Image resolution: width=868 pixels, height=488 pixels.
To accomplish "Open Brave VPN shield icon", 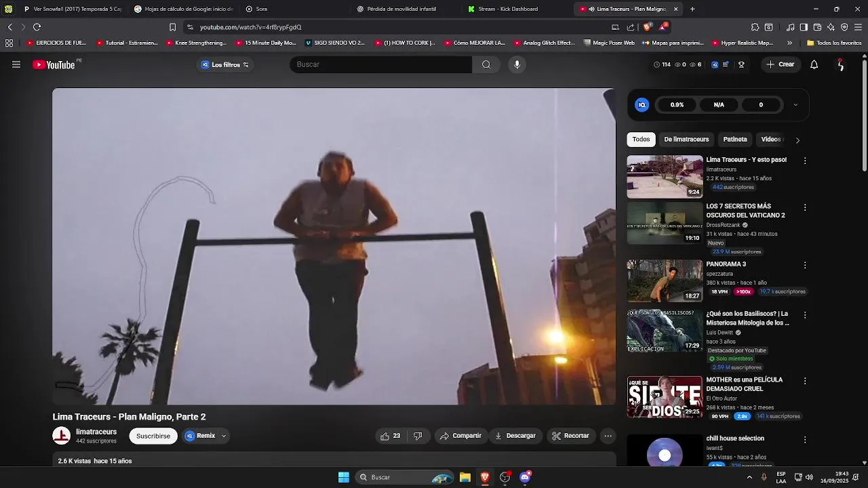I will [x=844, y=27].
